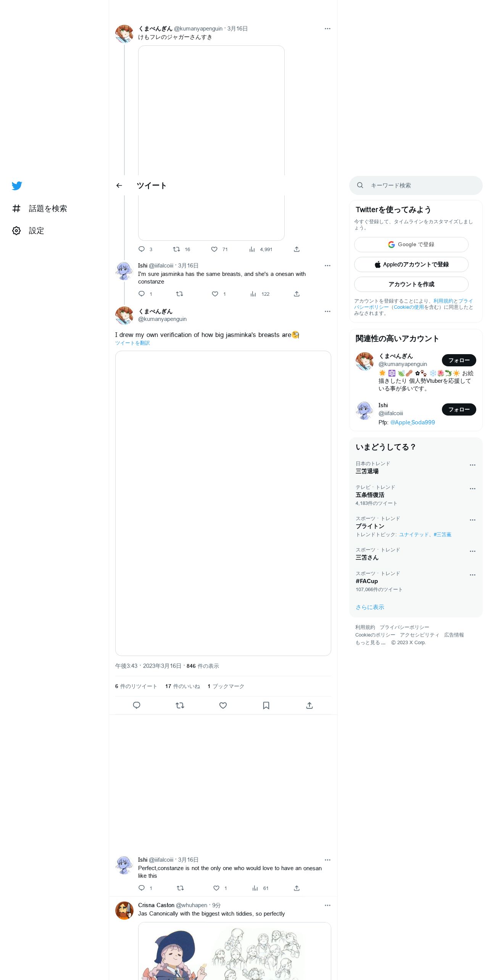Click the bookmark icon under the main tweet
The width and height of the screenshot is (490, 980).
(x=266, y=706)
